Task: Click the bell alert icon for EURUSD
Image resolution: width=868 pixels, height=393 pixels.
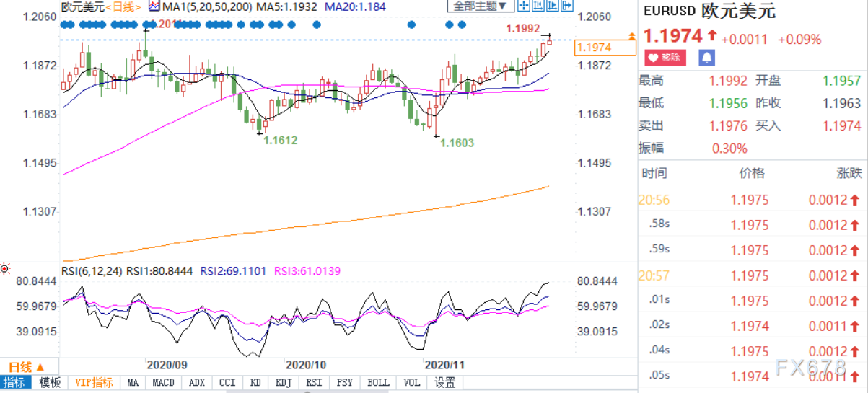Action: (707, 57)
